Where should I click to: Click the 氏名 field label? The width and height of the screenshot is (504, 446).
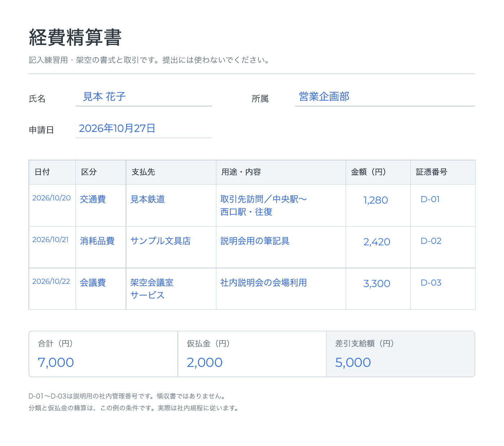pos(37,99)
